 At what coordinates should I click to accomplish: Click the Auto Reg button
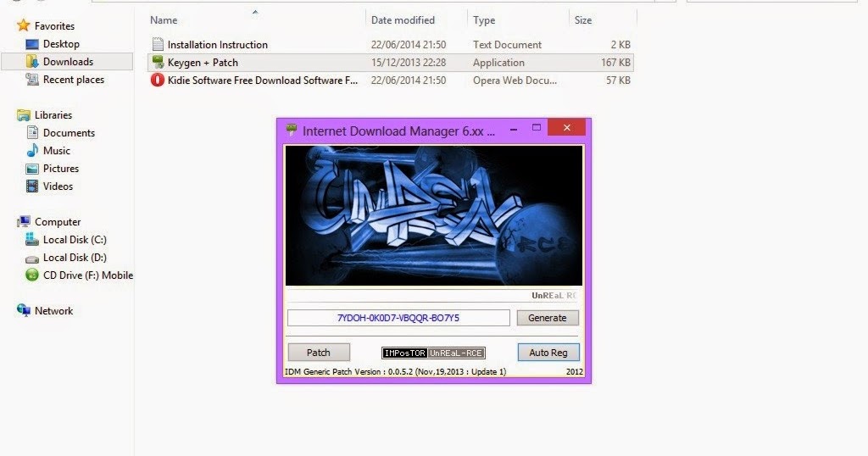(x=548, y=352)
